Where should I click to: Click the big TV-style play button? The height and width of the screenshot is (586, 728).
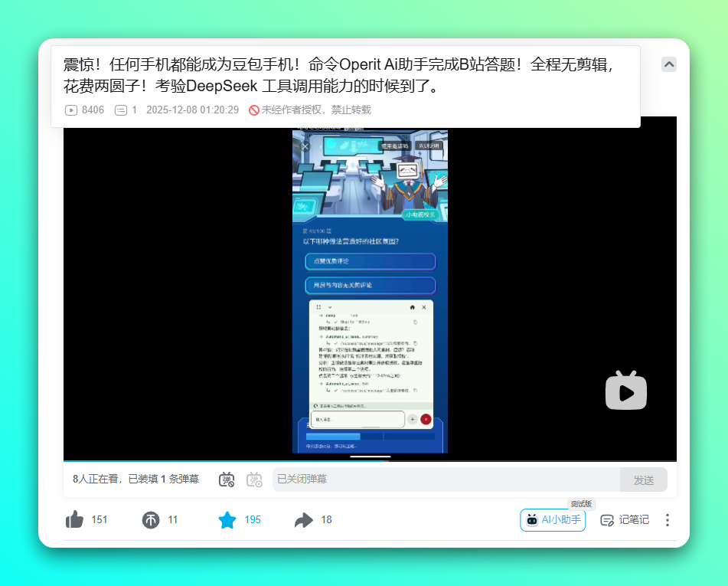coord(626,391)
